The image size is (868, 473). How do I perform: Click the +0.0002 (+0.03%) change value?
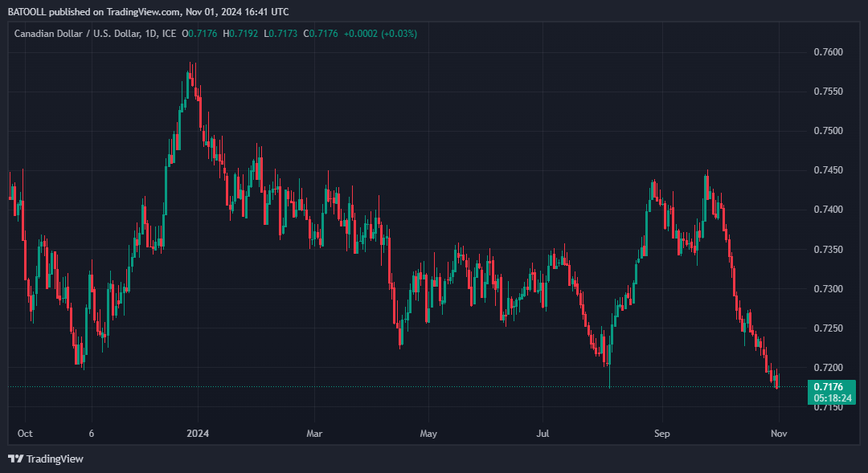tap(380, 34)
